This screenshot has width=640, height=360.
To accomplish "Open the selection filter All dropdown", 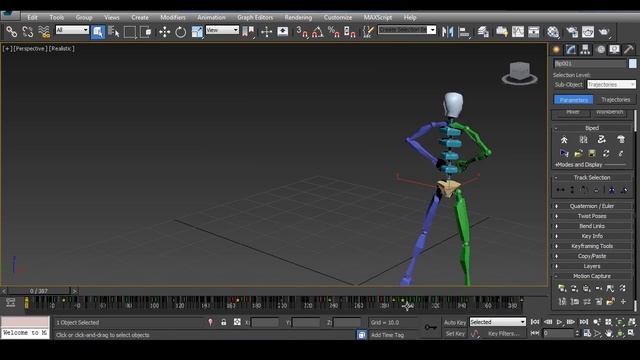I will point(72,30).
